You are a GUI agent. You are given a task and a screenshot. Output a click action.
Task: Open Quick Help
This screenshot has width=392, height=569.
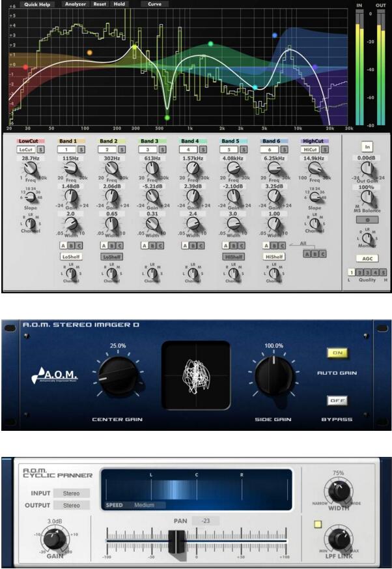pos(37,5)
